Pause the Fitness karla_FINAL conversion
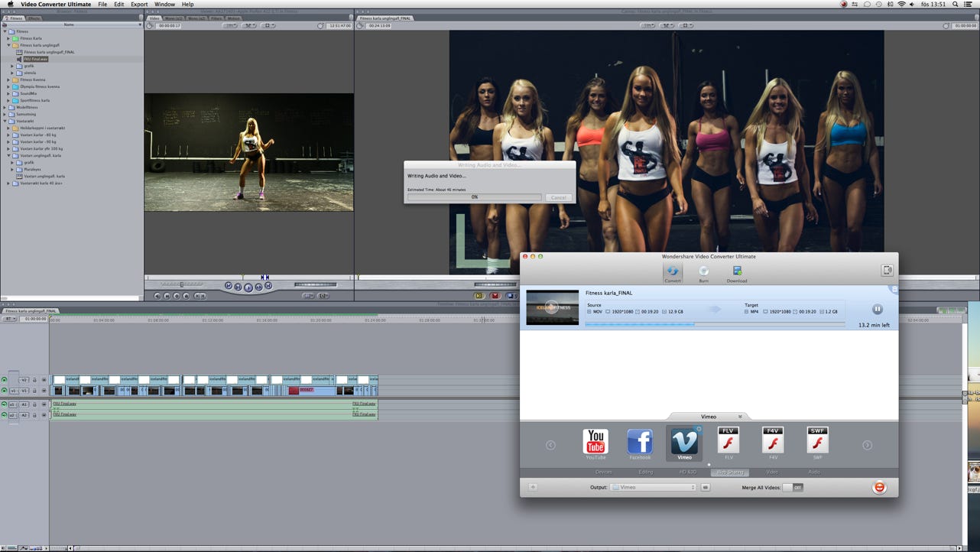980x552 pixels. point(877,310)
